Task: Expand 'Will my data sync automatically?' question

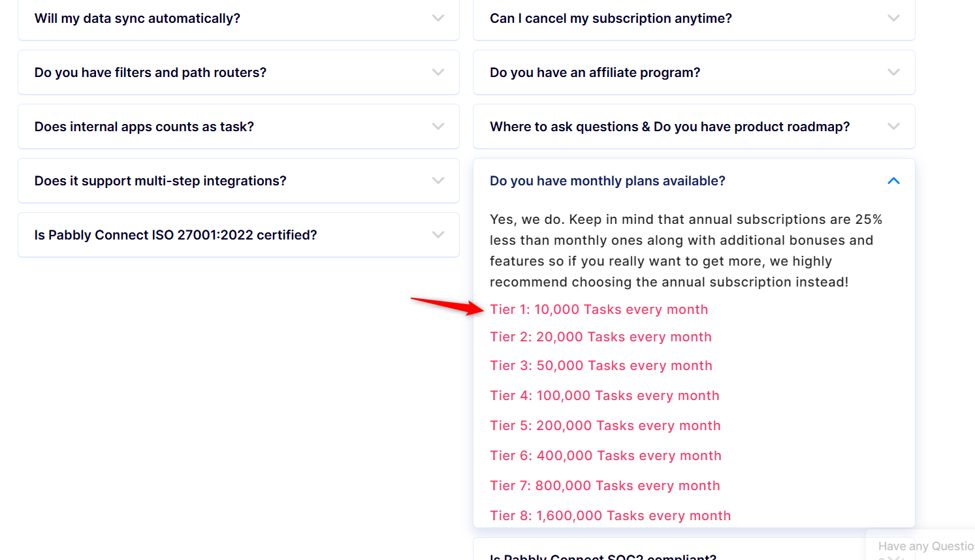Action: pyautogui.click(x=238, y=18)
